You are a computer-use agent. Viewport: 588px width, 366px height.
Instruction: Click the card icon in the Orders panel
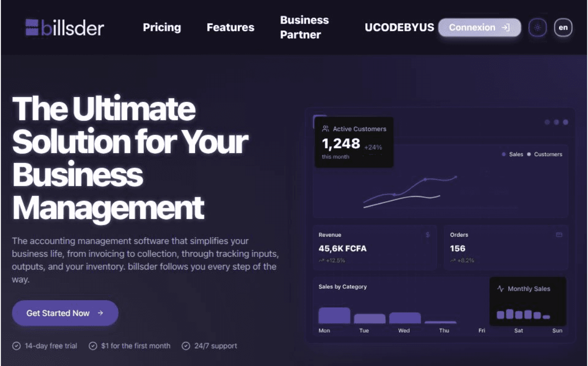(x=559, y=235)
